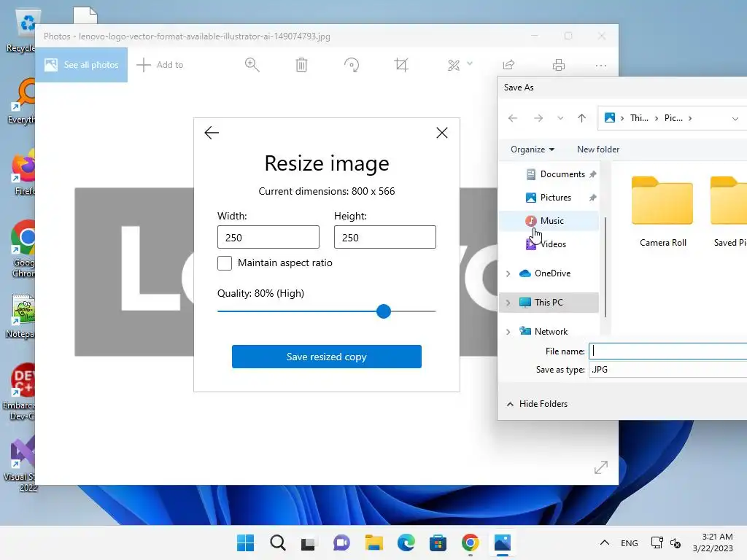
Task: Click the Pic... breadcrumb in address bar
Action: pyautogui.click(x=673, y=118)
